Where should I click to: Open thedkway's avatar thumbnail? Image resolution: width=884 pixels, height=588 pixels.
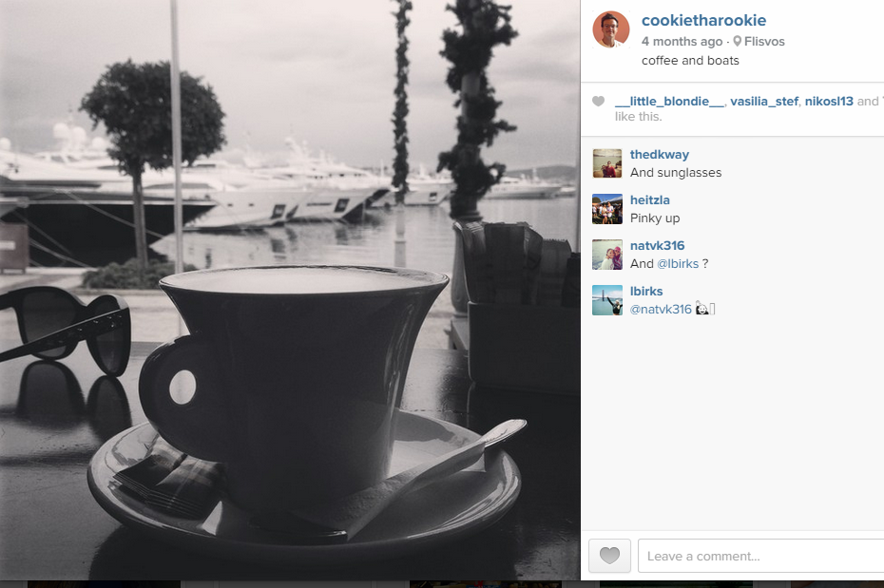tap(607, 163)
